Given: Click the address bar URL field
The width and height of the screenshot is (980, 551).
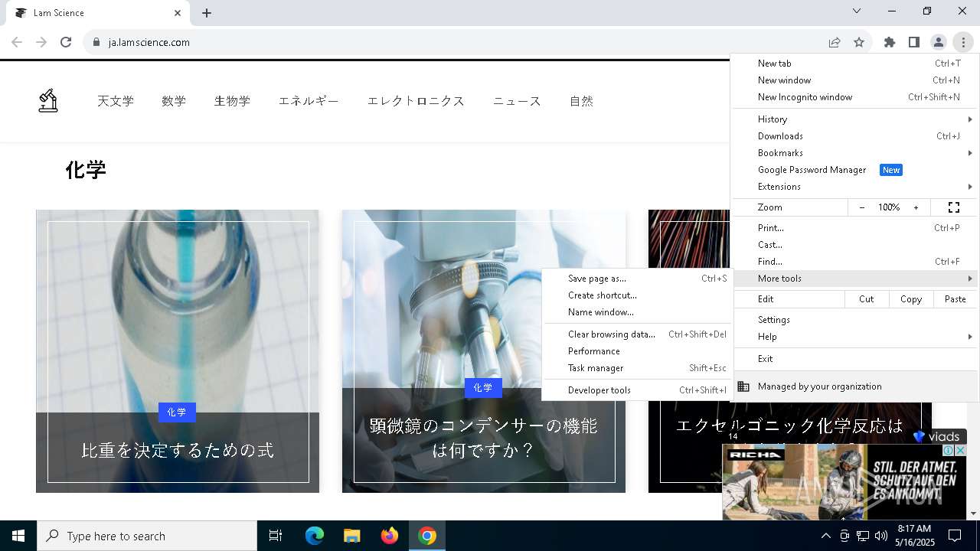Looking at the screenshot, I should coord(459,42).
